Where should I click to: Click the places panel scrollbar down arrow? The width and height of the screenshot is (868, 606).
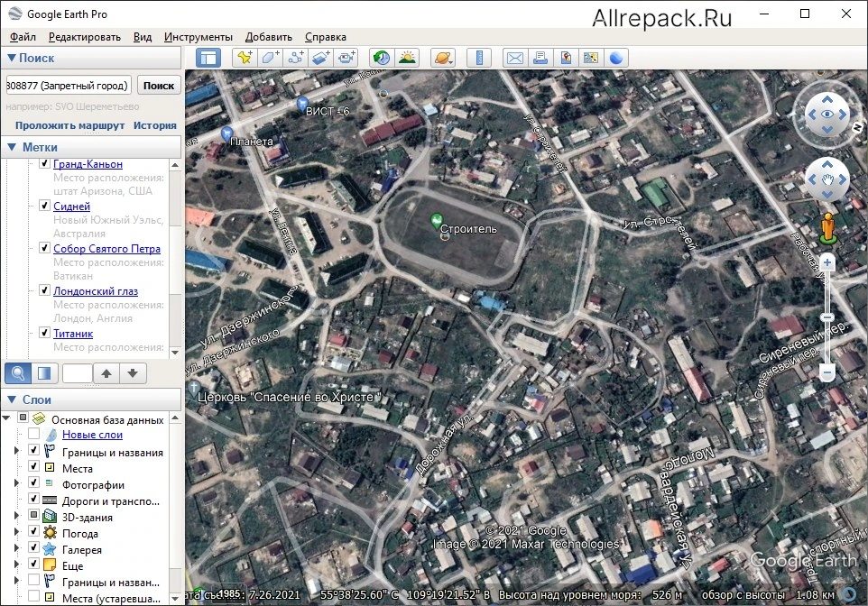click(175, 352)
